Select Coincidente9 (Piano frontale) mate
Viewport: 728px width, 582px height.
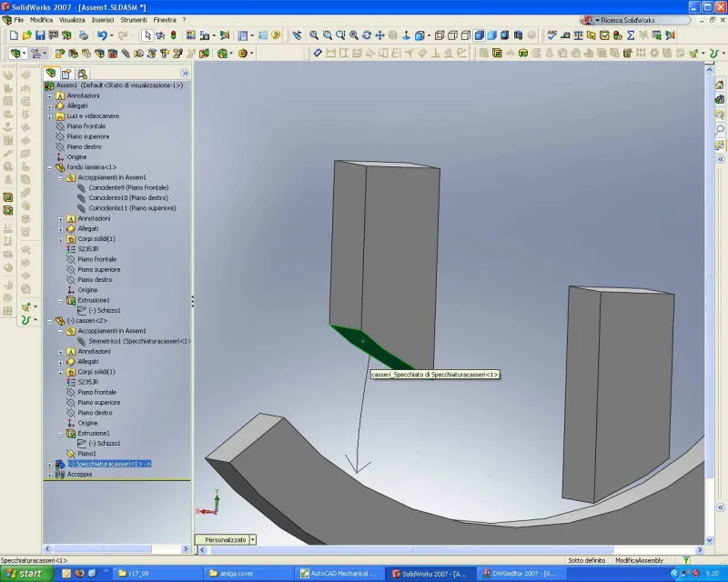pos(128,187)
